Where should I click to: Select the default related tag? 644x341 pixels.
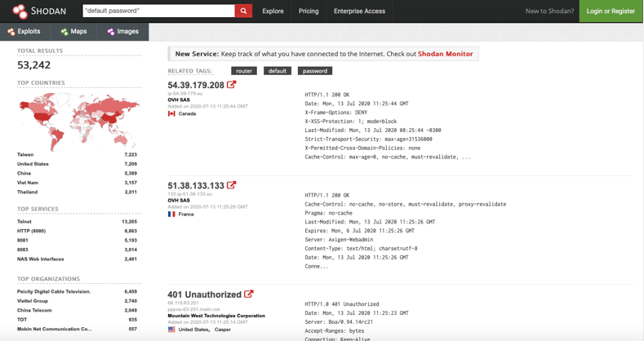[x=278, y=71]
